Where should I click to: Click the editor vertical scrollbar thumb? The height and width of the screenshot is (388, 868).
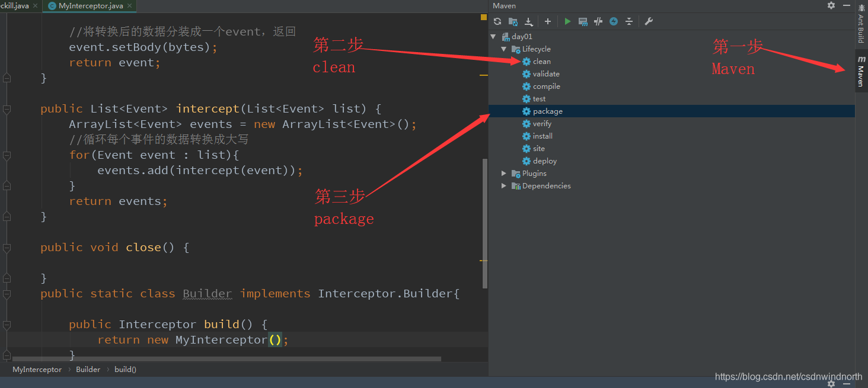tap(484, 223)
